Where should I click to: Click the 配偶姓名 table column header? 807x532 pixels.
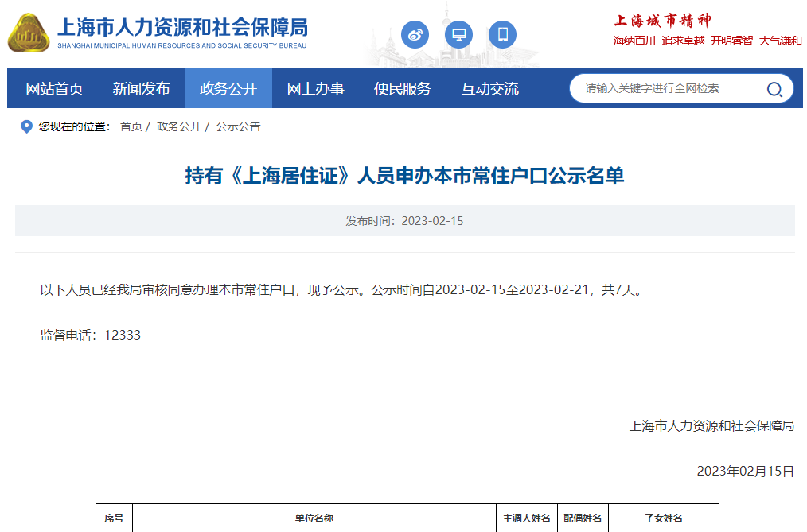click(x=583, y=518)
